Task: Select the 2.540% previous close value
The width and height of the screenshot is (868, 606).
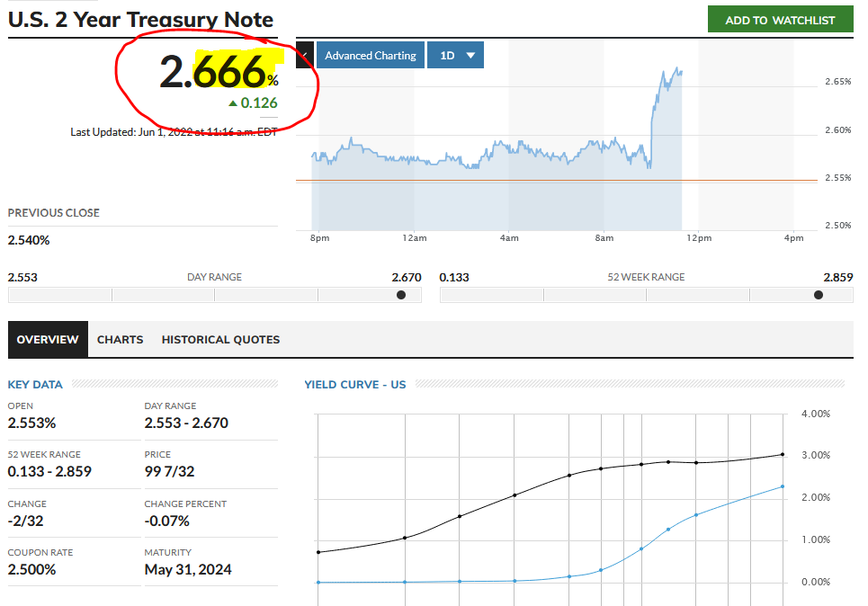Action: click(x=29, y=240)
